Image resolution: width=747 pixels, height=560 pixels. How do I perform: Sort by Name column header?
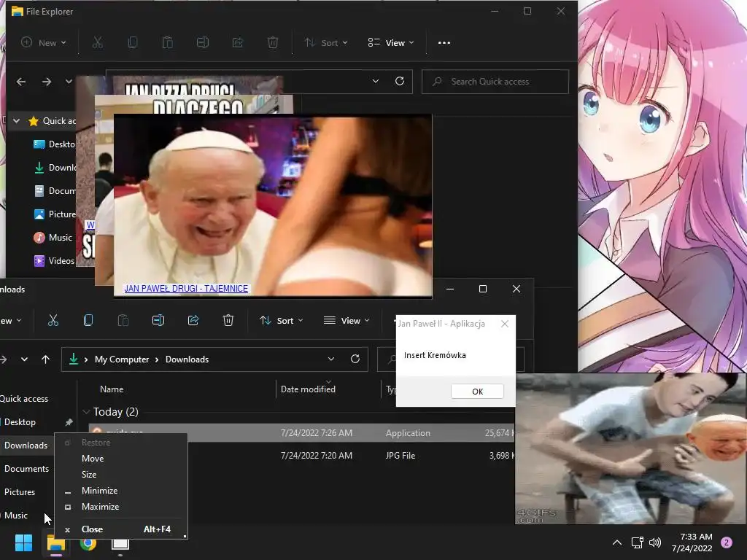click(x=112, y=389)
